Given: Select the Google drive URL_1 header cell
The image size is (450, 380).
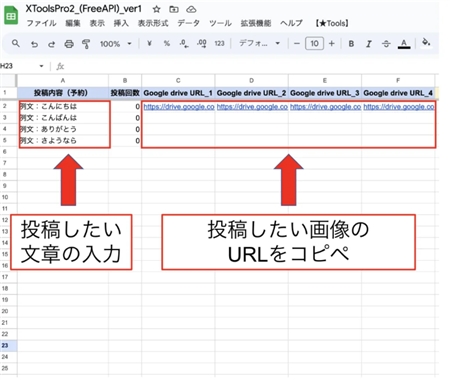Looking at the screenshot, I should [x=178, y=93].
